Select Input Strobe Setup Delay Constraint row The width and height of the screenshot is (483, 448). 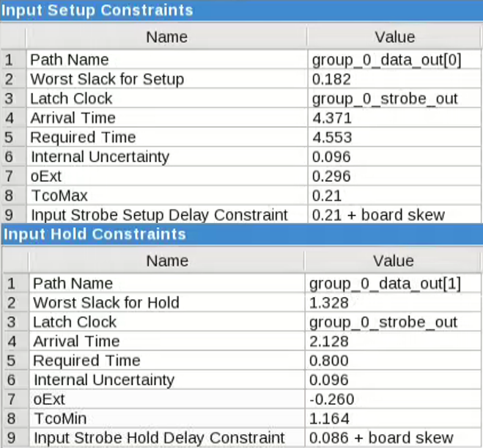(x=158, y=215)
